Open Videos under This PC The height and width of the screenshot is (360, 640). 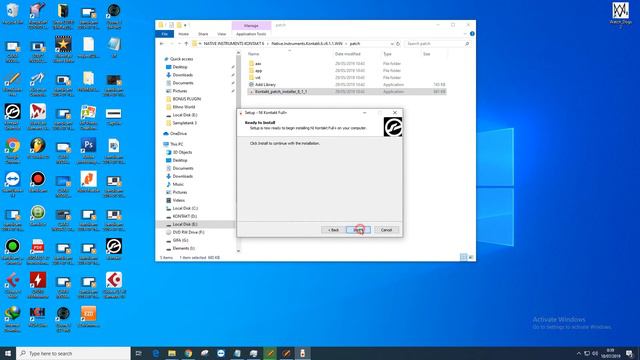pyautogui.click(x=178, y=200)
